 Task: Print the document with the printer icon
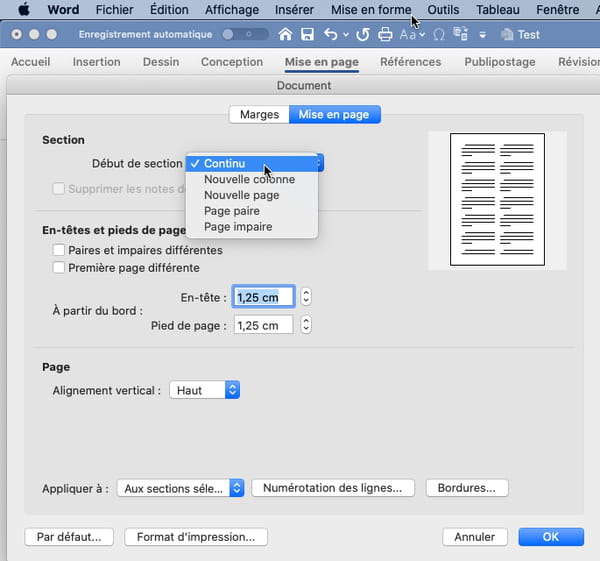[x=385, y=34]
